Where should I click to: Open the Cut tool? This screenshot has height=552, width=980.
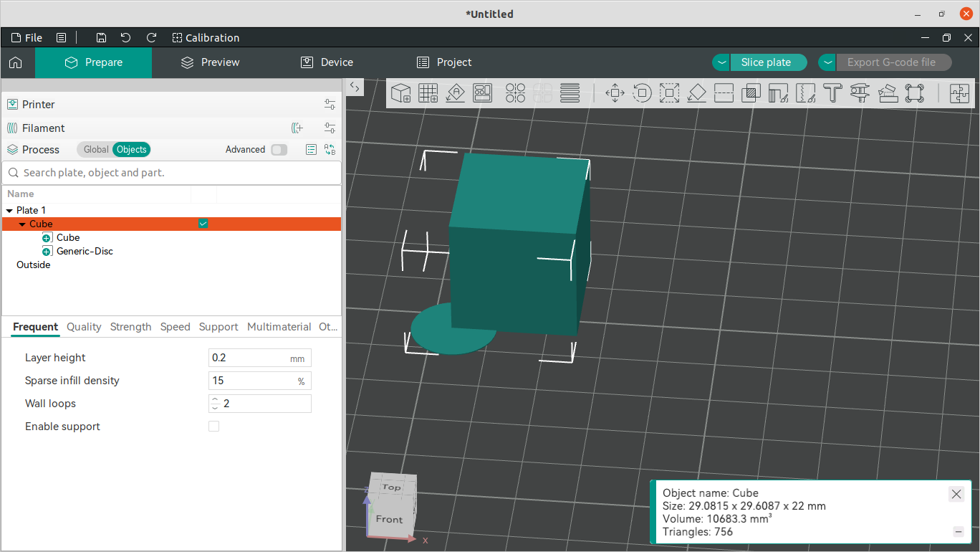coord(724,93)
